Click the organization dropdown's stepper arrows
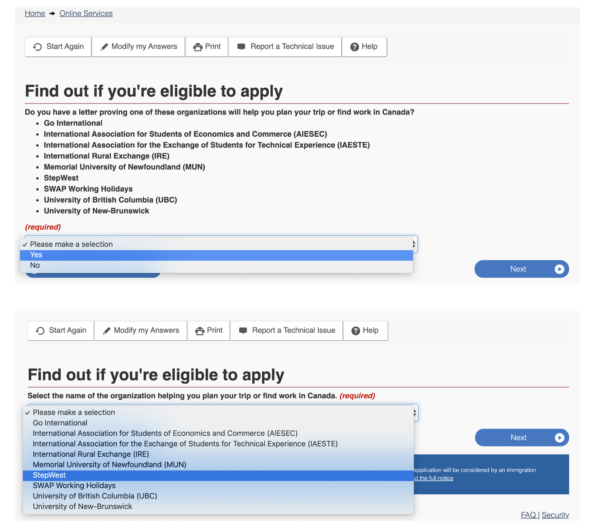Screen dimensions: 600x529 [x=415, y=413]
